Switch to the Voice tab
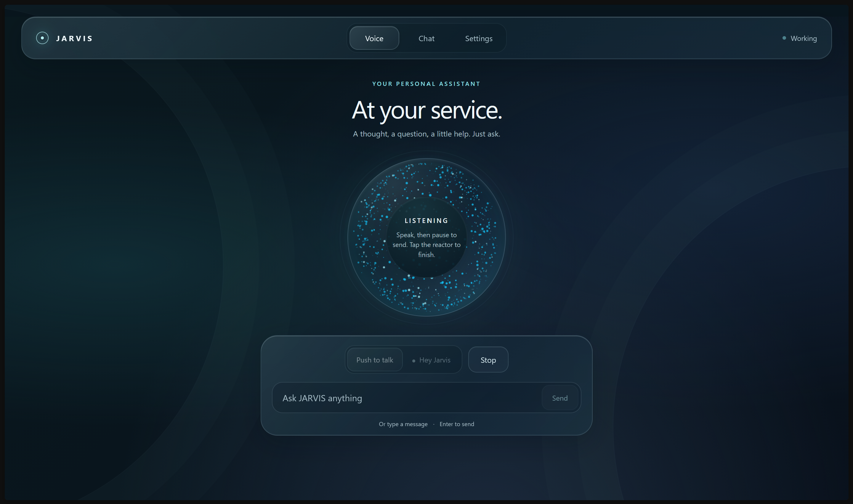 (374, 38)
